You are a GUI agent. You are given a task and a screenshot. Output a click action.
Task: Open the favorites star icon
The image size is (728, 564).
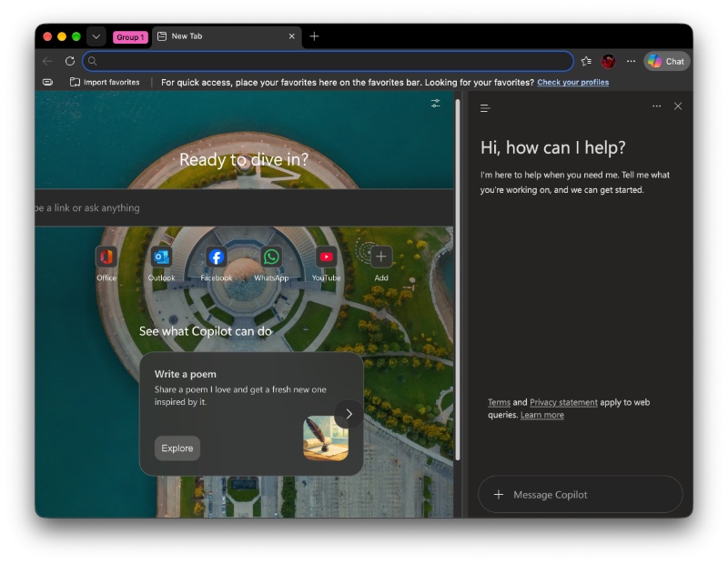point(586,61)
